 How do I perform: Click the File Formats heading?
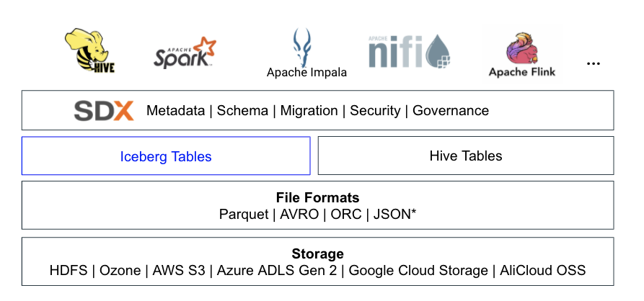(317, 197)
